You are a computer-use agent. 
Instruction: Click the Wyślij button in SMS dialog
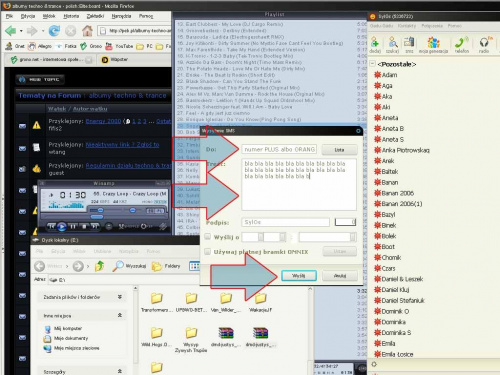tap(298, 276)
